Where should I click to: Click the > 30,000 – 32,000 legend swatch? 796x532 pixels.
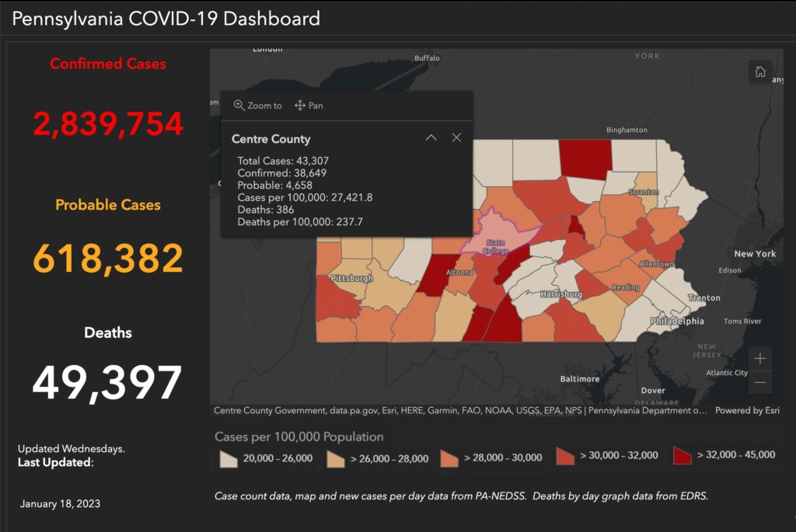coord(565,455)
